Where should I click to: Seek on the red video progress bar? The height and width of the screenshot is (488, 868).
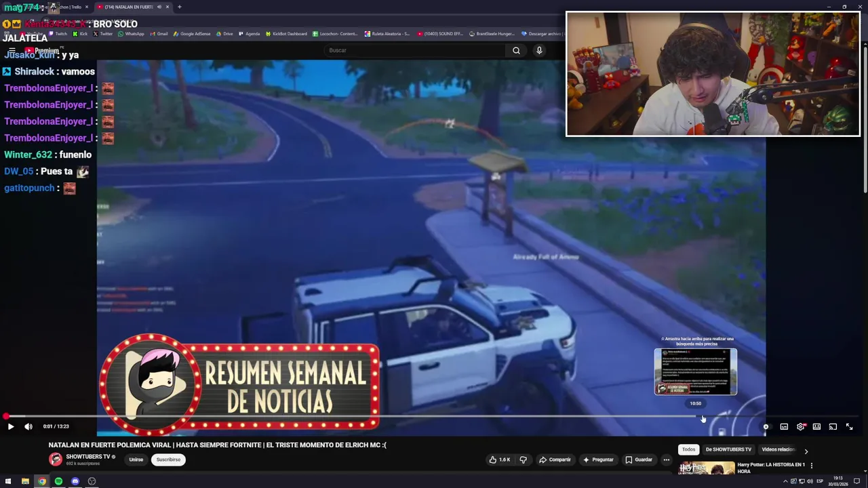click(431, 416)
